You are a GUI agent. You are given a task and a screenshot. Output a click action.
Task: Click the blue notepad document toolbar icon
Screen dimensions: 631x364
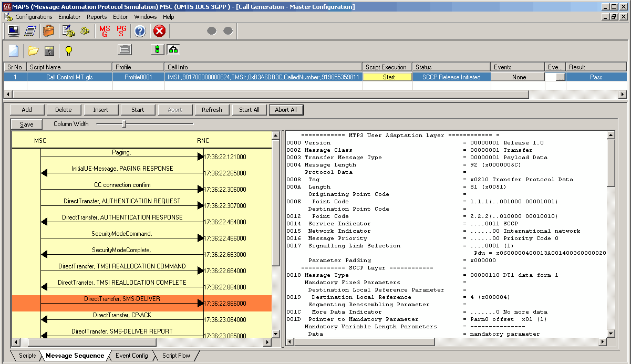(x=30, y=31)
